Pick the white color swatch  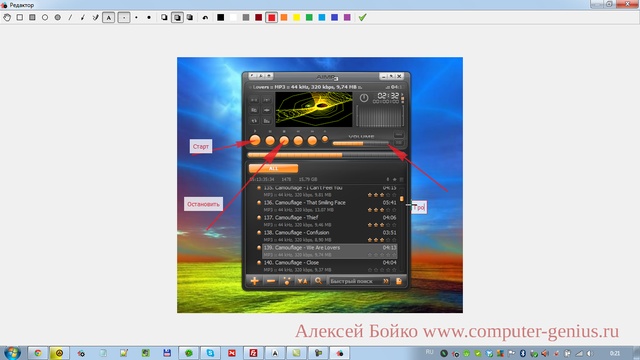pos(233,18)
